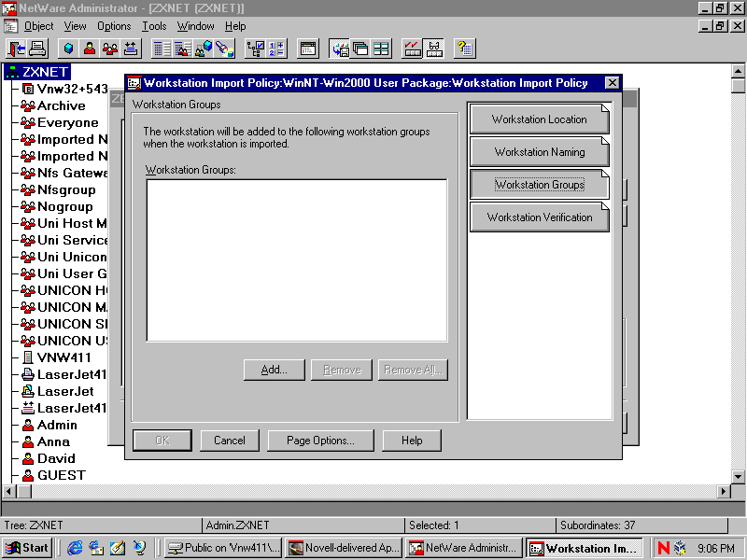747x560 pixels.
Task: Click the vertical scrollbar up arrow
Action: click(x=738, y=72)
